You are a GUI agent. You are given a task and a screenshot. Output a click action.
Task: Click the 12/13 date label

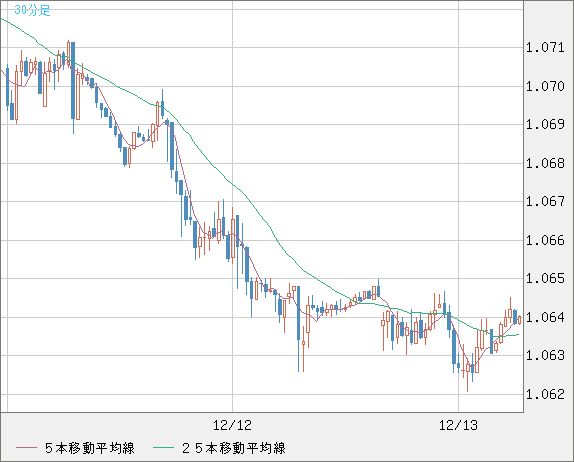(x=458, y=425)
